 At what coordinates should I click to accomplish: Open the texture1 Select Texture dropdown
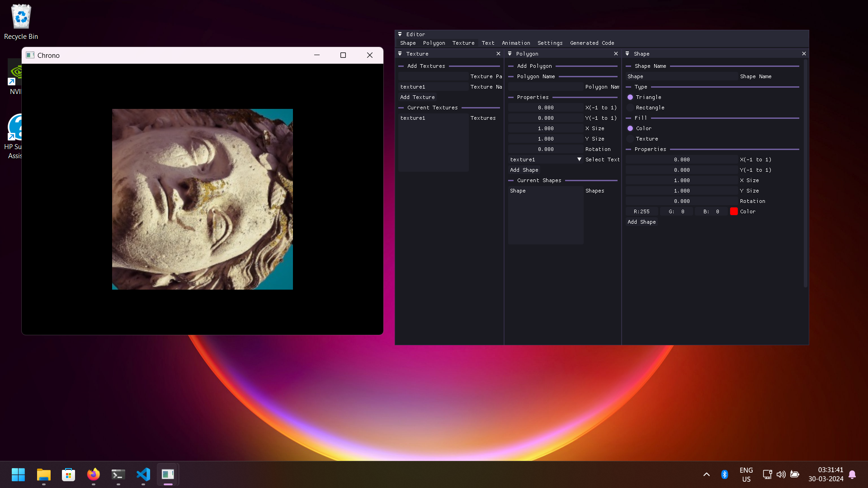(545, 160)
